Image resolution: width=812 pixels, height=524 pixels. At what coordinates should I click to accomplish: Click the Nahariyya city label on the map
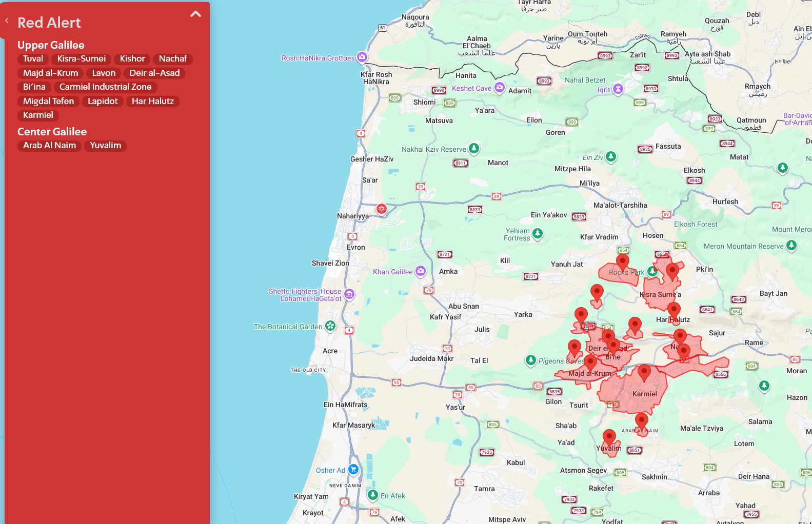(353, 216)
